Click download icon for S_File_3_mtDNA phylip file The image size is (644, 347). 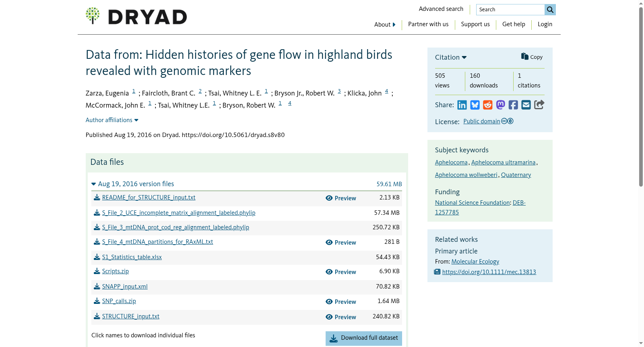[x=97, y=227]
